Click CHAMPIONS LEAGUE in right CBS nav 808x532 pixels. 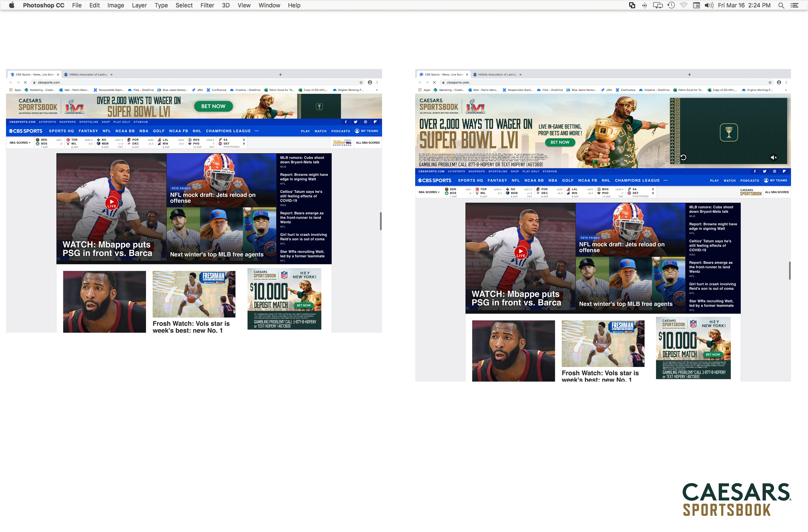[637, 180]
